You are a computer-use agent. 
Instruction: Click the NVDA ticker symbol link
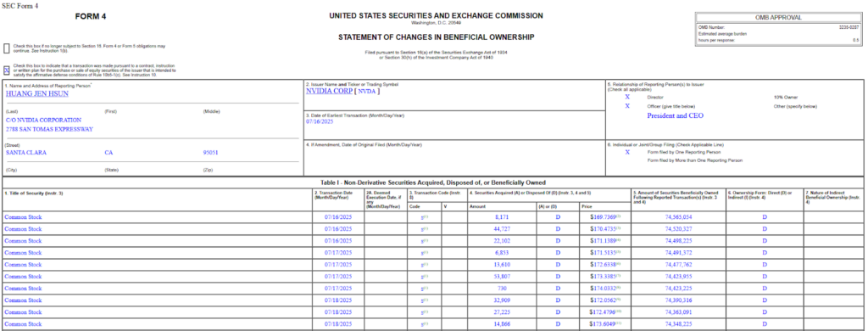pyautogui.click(x=368, y=92)
